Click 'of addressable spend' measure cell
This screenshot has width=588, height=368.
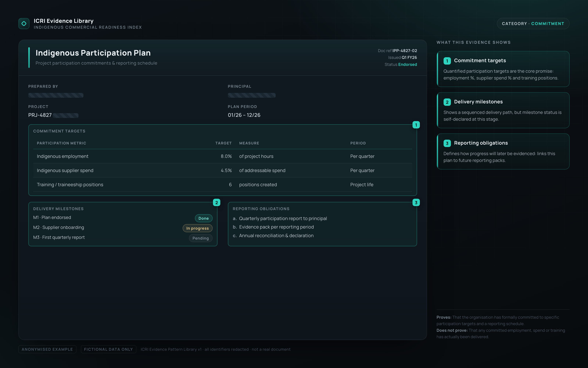[262, 170]
